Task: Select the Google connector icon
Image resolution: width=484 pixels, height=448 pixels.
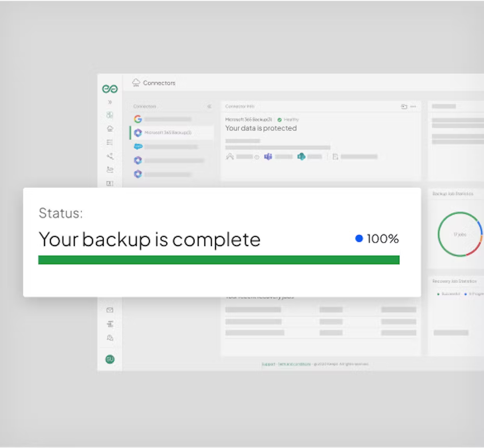Action: [138, 118]
